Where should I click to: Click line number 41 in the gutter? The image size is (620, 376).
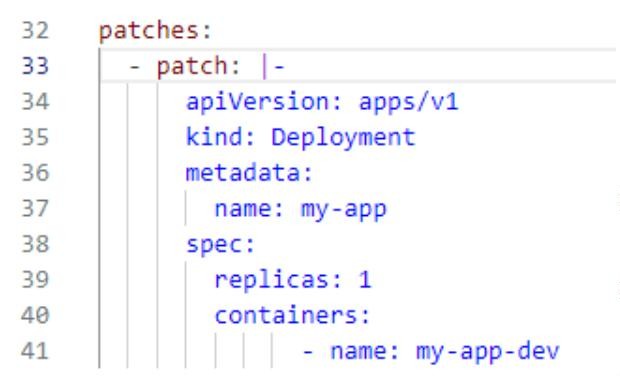[x=35, y=351]
